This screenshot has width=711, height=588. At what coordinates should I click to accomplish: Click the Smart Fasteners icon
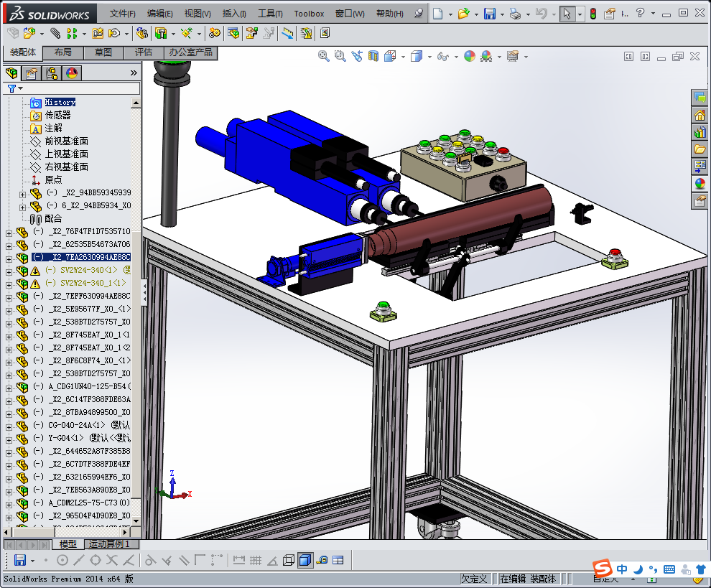(x=98, y=33)
